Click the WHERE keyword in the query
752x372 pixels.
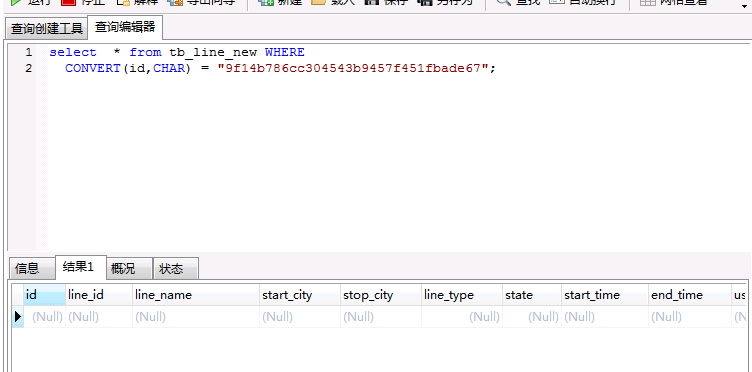tap(285, 52)
